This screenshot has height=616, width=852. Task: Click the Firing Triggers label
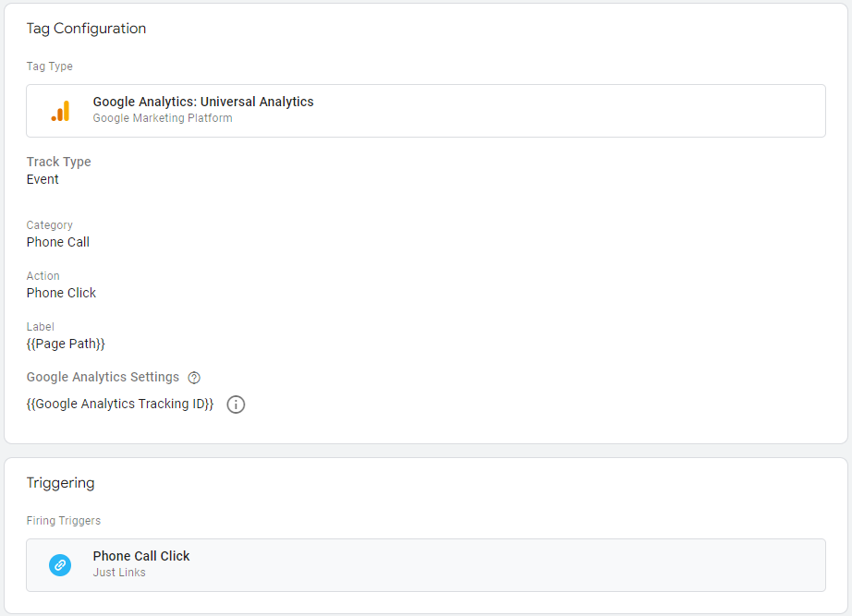coord(64,520)
